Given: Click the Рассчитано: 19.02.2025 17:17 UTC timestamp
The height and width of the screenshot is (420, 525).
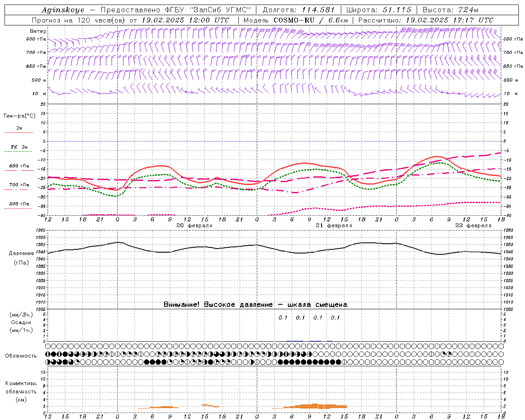Looking at the screenshot, I should pyautogui.click(x=426, y=20).
